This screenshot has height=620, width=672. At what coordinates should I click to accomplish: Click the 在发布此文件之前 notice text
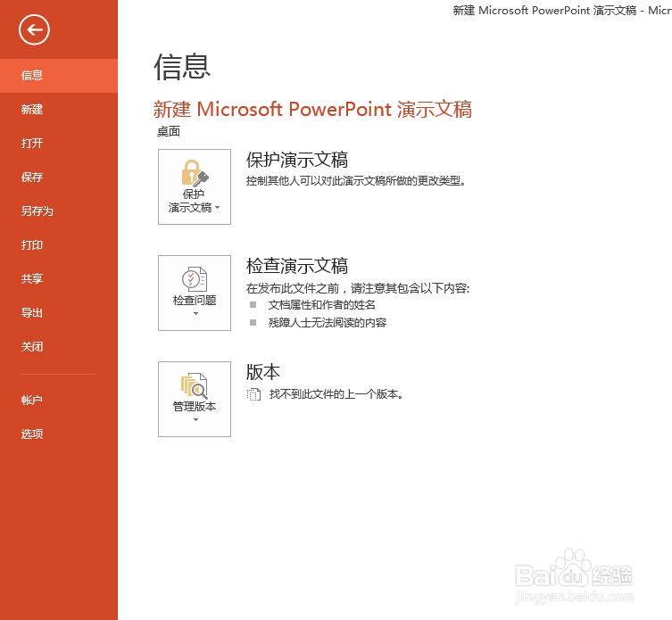(358, 288)
